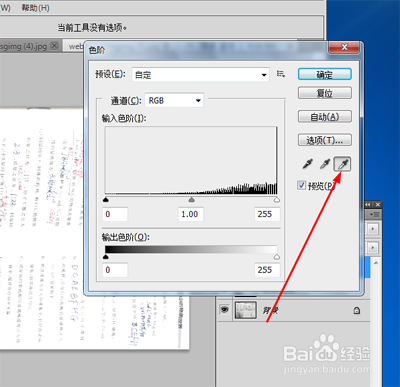Close the Levels dialog with the X
Image resolution: width=400 pixels, height=387 pixels.
345,47
